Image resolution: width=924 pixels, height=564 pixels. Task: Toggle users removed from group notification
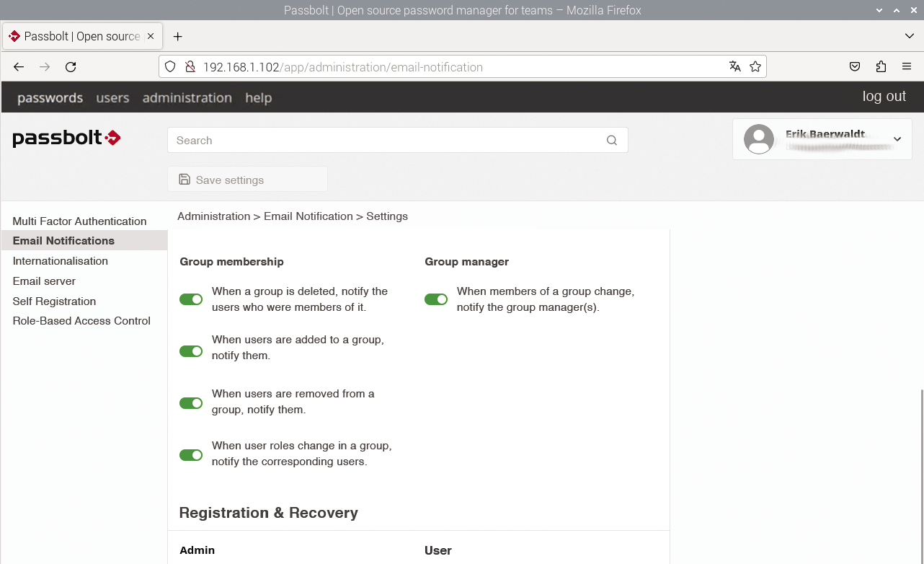pos(191,403)
